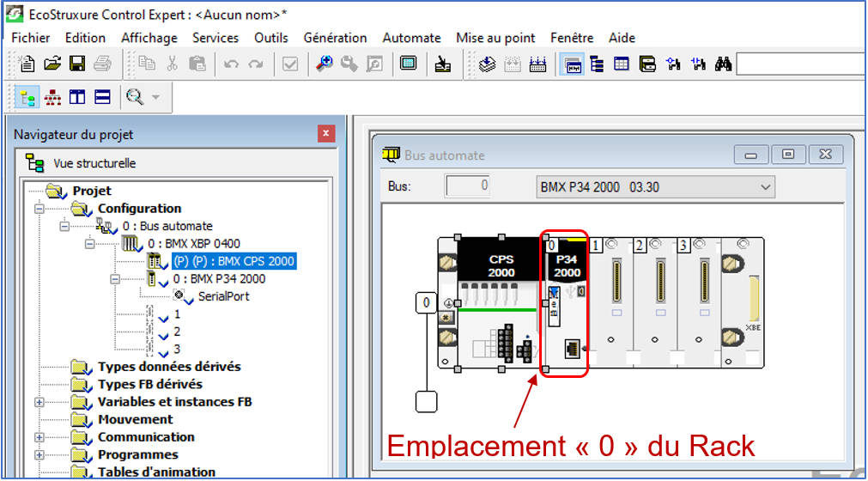Select Tables d'animation folder
This screenshot has height=481, width=868.
[156, 472]
